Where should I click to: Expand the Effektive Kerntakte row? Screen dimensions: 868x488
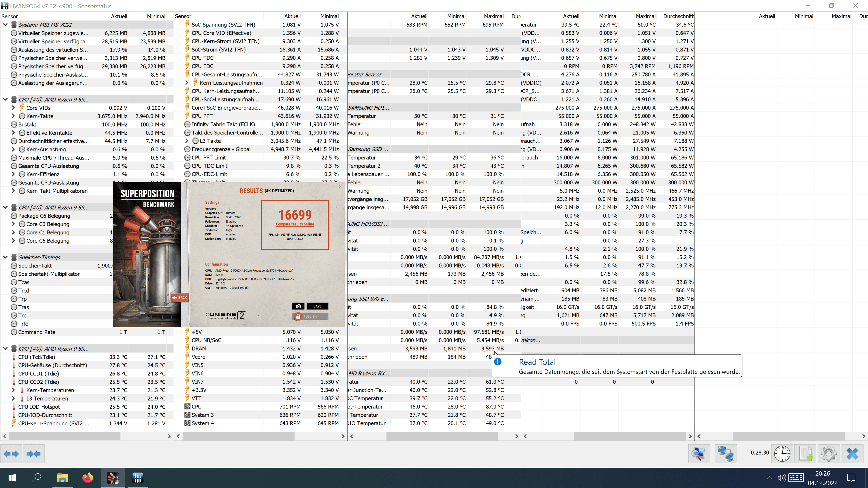[x=13, y=133]
